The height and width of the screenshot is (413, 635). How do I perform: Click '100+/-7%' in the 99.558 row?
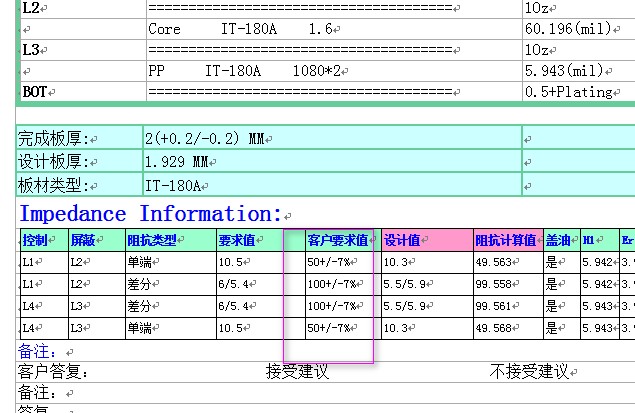tap(332, 284)
